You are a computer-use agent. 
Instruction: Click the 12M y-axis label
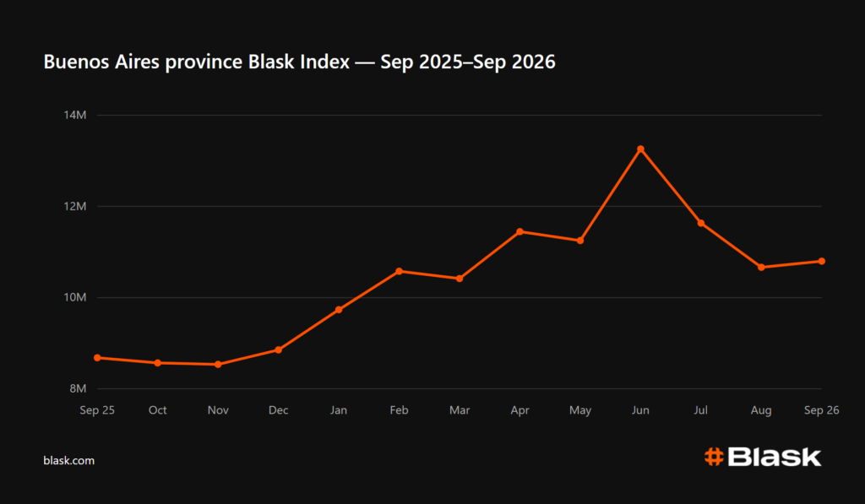tap(75, 206)
